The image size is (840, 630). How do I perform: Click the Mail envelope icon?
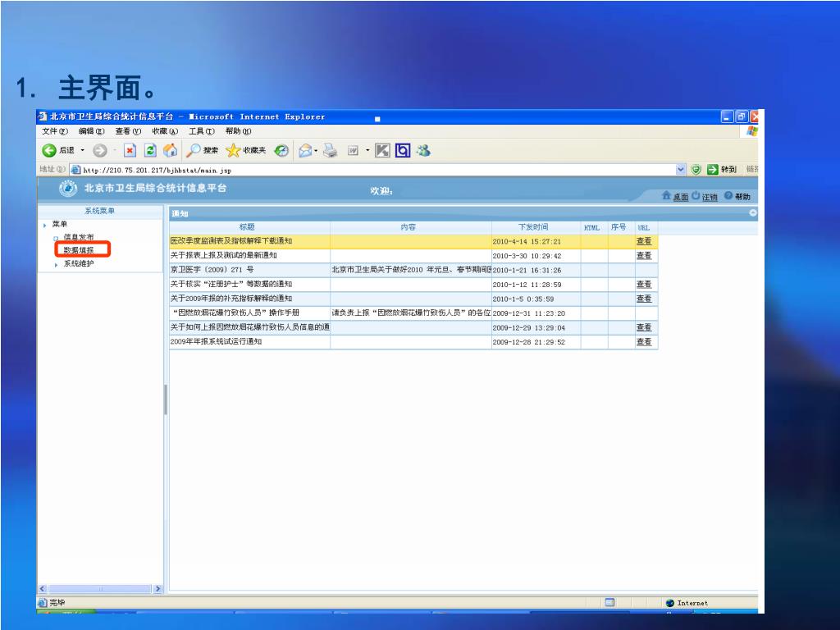tap(305, 151)
